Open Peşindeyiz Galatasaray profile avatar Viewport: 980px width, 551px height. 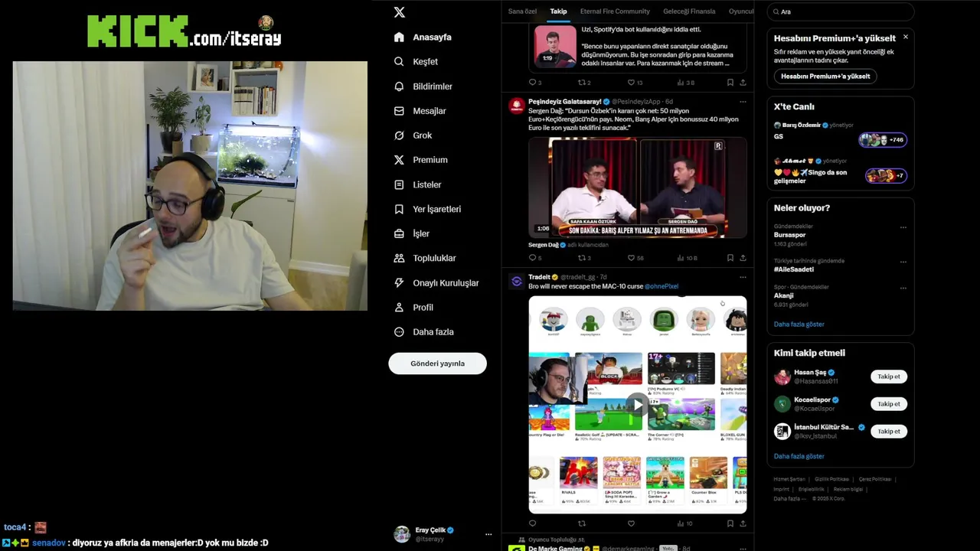(516, 106)
